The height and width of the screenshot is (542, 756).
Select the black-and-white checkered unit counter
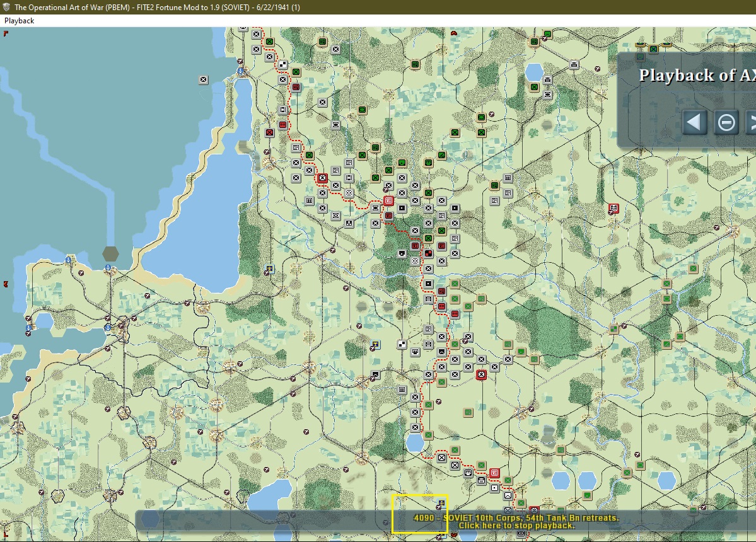tap(402, 344)
